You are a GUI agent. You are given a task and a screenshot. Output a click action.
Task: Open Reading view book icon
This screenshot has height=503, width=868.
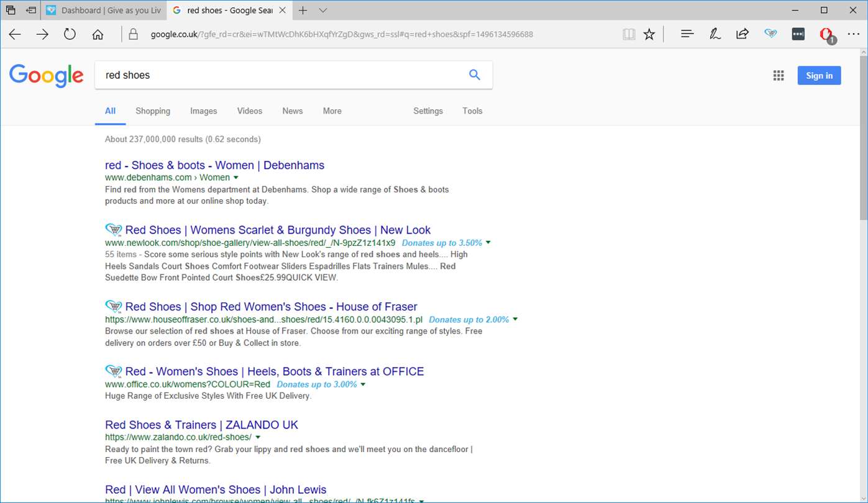coord(629,35)
